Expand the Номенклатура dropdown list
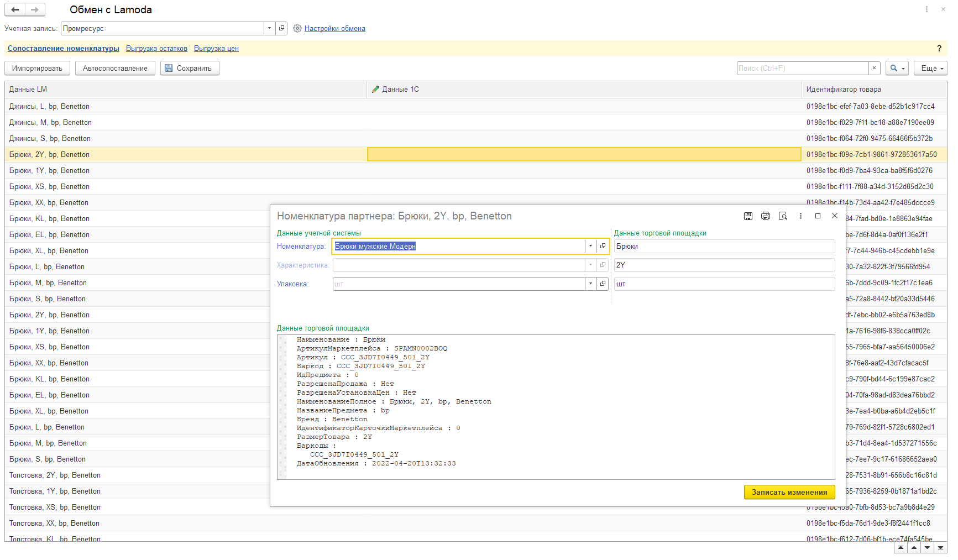The image size is (958, 560). 590,246
